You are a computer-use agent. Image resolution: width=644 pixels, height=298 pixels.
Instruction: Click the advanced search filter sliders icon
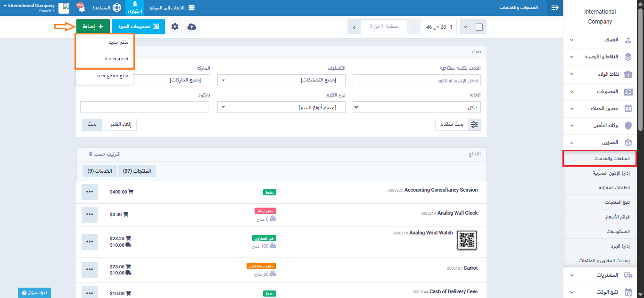(474, 124)
